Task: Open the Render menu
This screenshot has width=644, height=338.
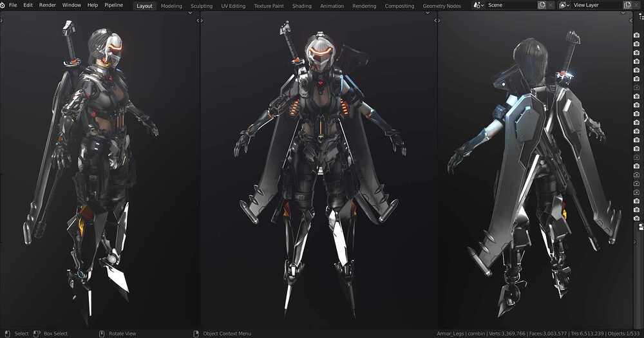Action: 47,5
